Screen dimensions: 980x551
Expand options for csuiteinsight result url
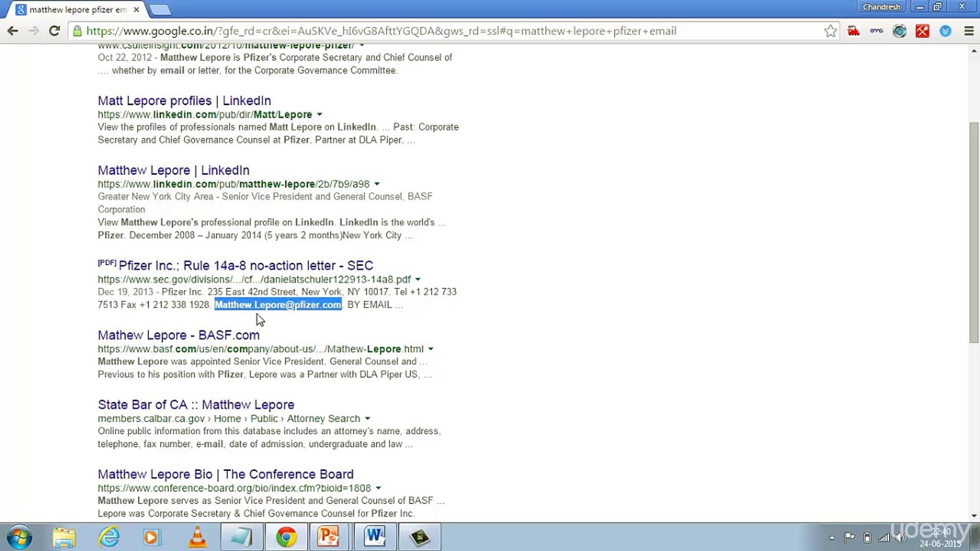[362, 45]
